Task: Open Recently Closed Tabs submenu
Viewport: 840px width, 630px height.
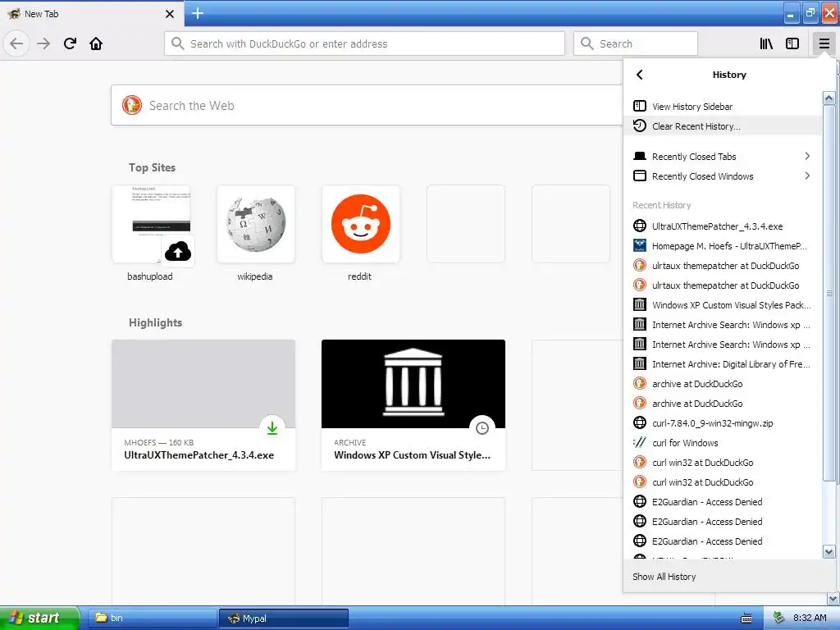Action: click(x=723, y=157)
